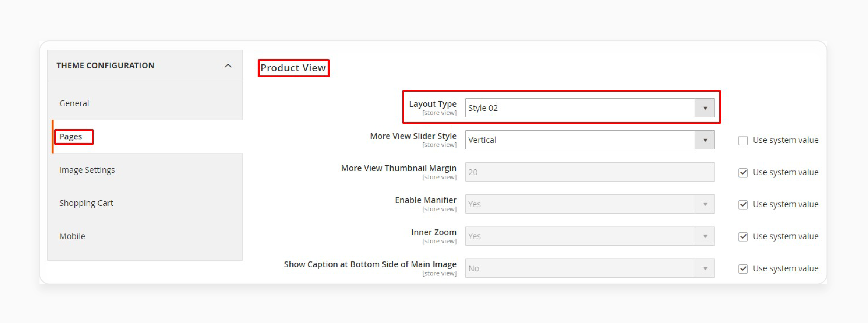Click Show Caption at Bottom Side label

pyautogui.click(x=370, y=264)
